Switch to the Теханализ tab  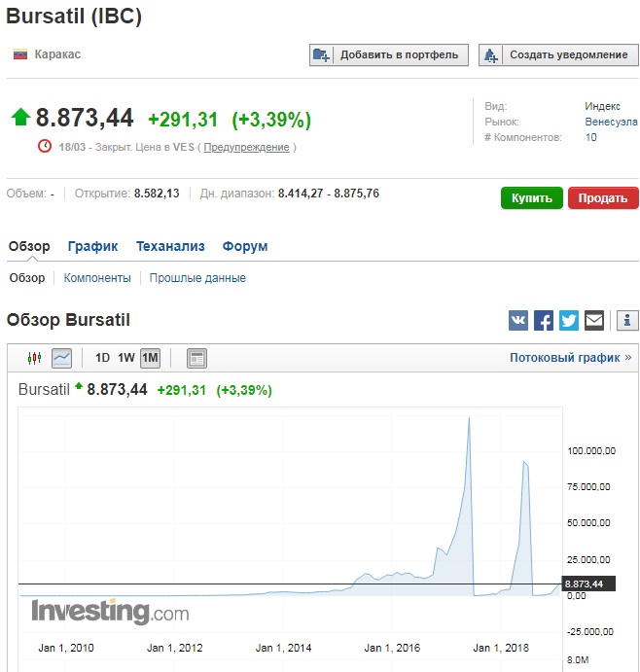tap(170, 246)
